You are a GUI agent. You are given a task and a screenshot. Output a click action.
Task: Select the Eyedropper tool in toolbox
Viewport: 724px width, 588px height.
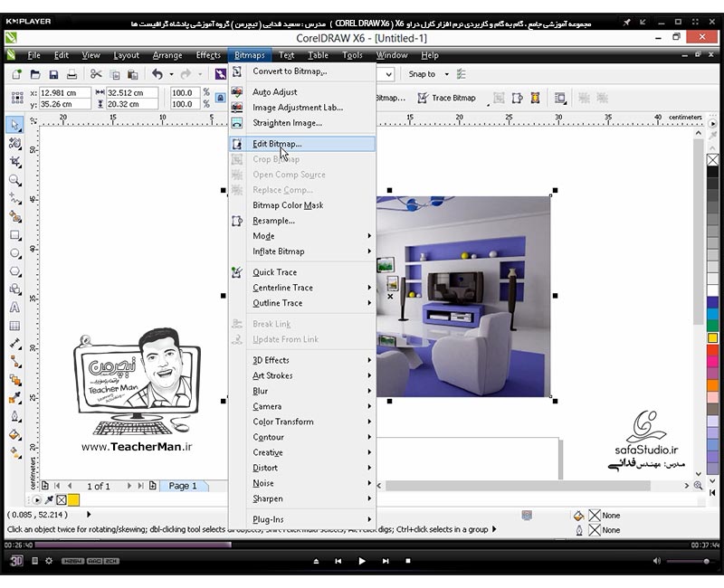[14, 398]
